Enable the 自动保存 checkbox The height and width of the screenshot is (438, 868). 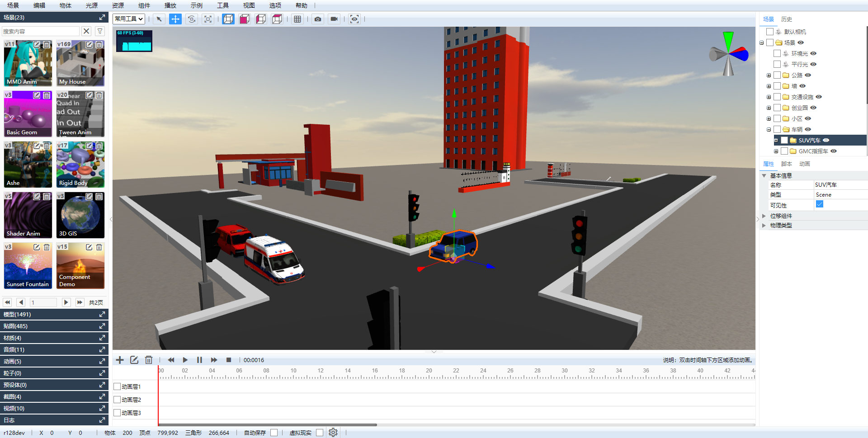tap(274, 433)
